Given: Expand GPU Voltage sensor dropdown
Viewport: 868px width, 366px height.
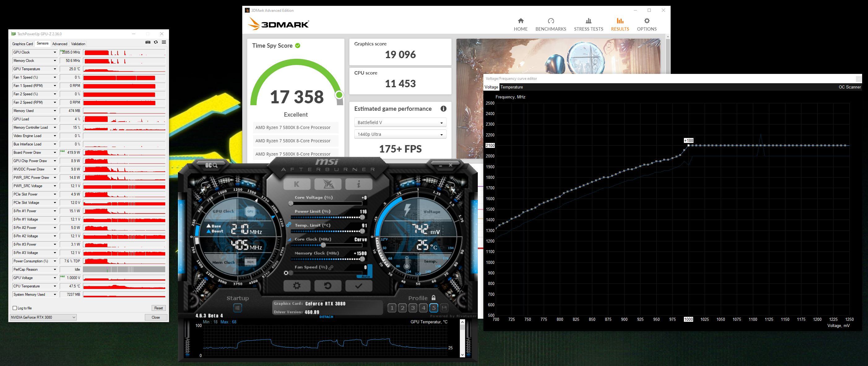Looking at the screenshot, I should pos(55,278).
